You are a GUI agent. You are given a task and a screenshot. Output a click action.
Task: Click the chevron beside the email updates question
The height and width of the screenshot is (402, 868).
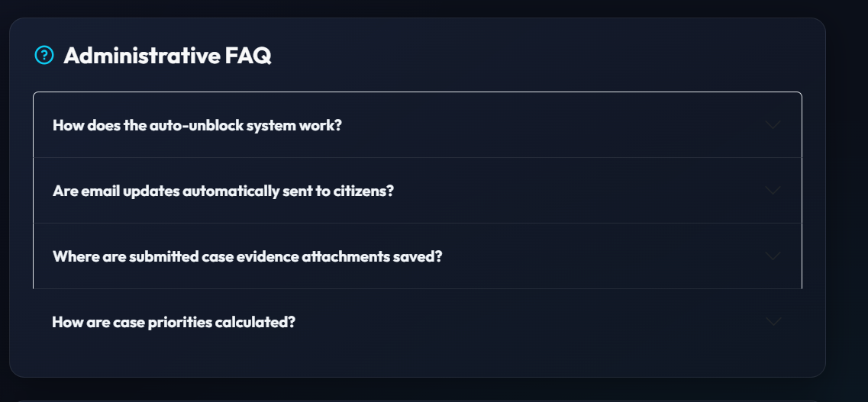773,190
